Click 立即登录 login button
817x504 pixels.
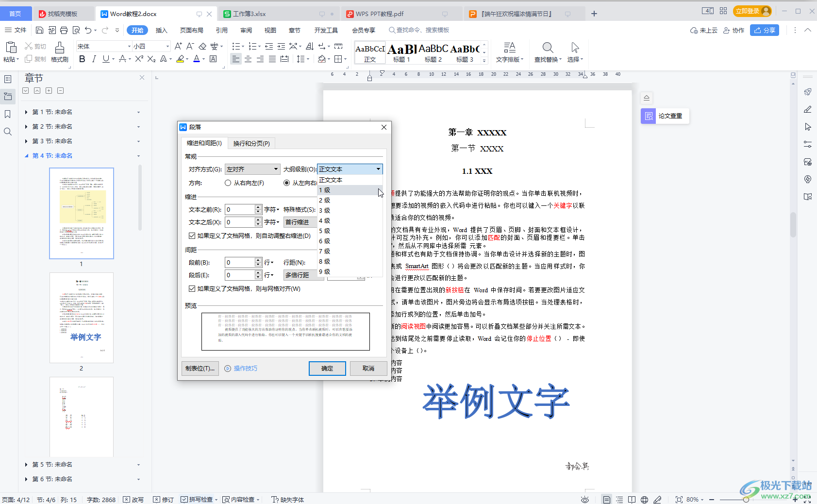[x=753, y=11]
